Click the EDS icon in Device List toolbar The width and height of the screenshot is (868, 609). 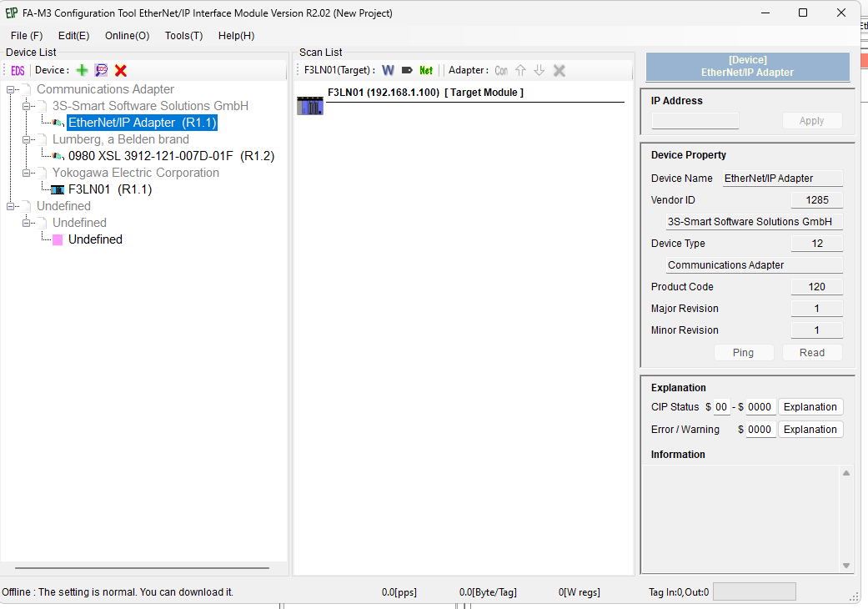[x=18, y=70]
